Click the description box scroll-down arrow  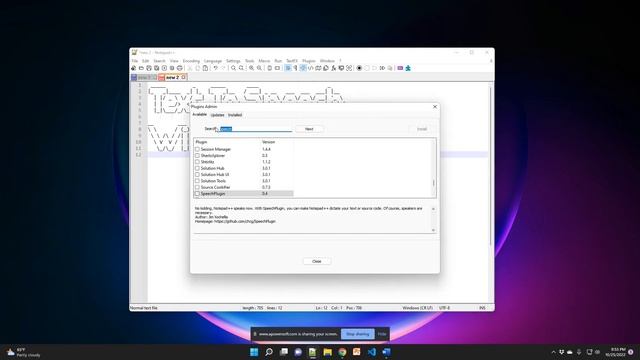click(x=433, y=230)
